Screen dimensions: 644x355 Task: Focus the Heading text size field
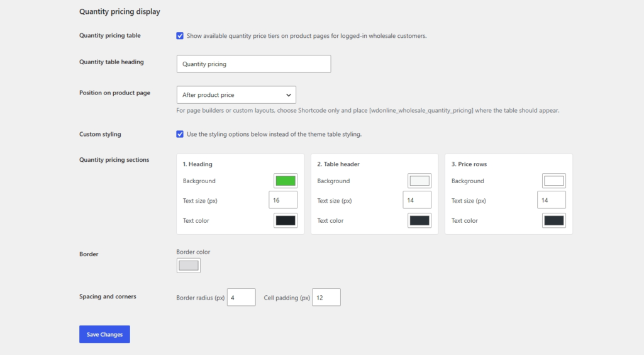pos(283,200)
